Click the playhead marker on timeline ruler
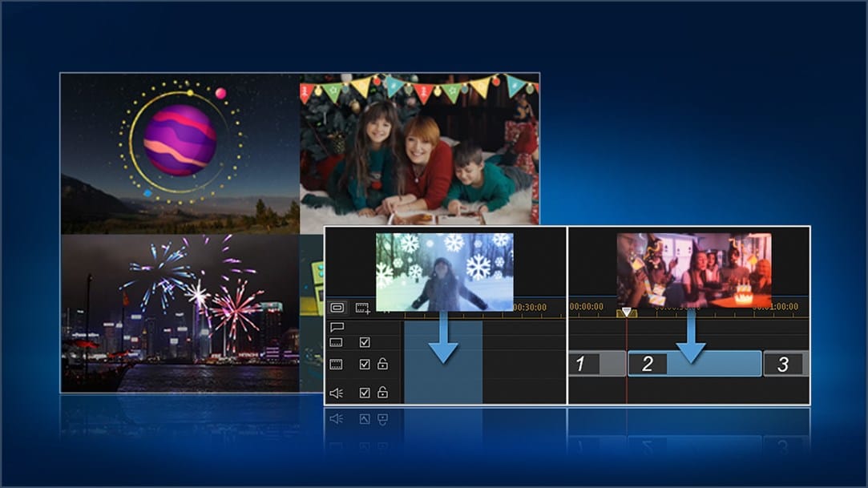 point(627,313)
